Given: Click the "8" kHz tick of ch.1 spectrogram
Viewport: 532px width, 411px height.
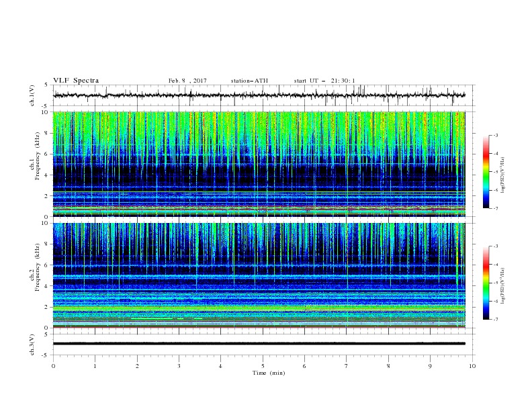Looking at the screenshot, I should 47,133.
